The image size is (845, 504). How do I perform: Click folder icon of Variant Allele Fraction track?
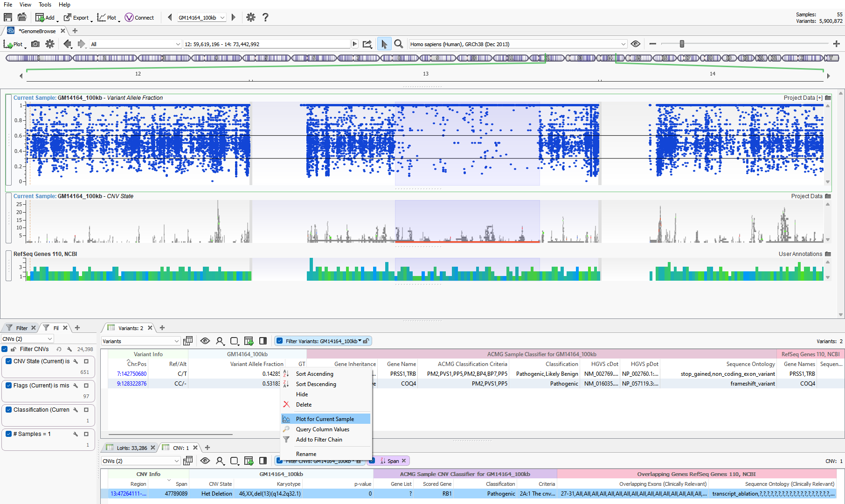click(828, 98)
